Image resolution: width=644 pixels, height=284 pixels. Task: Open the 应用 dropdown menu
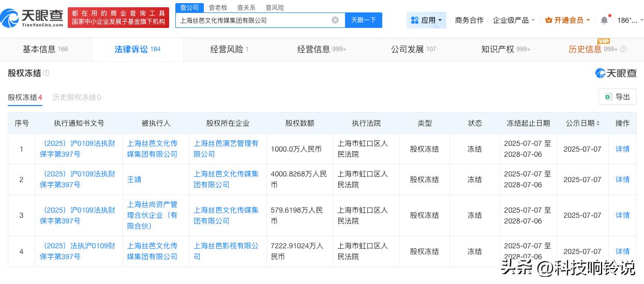coord(426,20)
